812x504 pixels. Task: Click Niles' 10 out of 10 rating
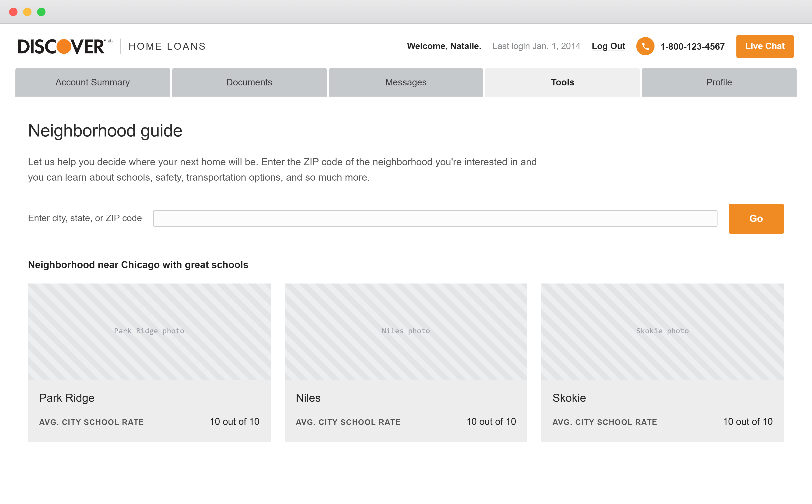click(x=491, y=422)
